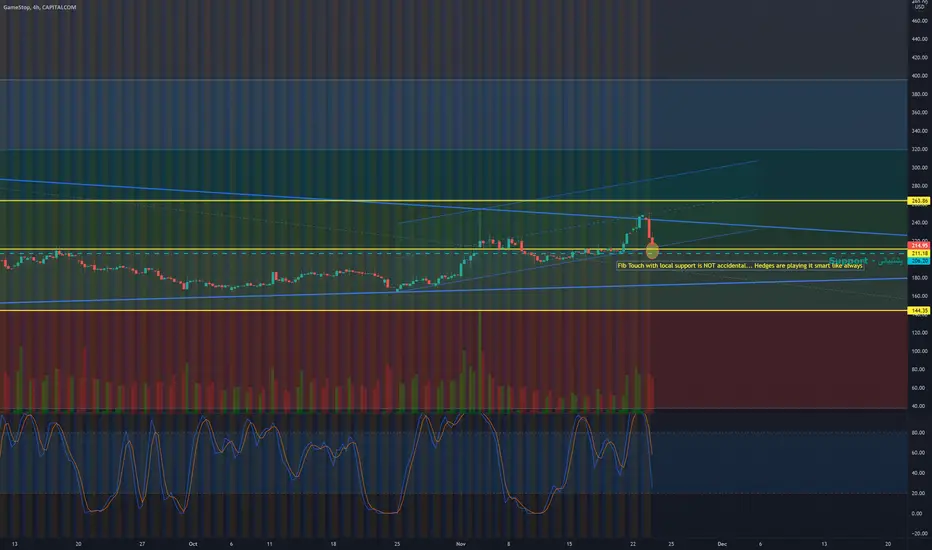This screenshot has height=550, width=932.
Task: Click the 420.00 price axis value
Action: (x=919, y=58)
